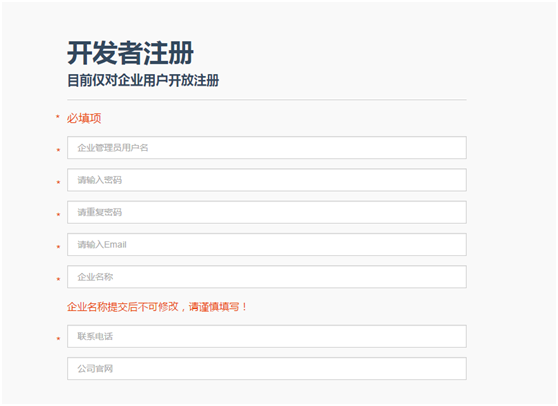
Task: Click the required asterisk beside the 请输入密码 field
Action: point(58,182)
